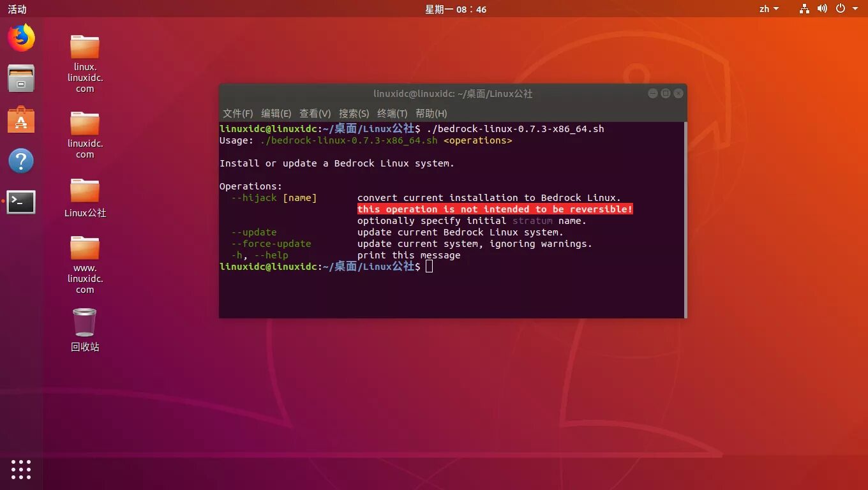The image size is (868, 490).
Task: Select the Linux公社 desktop folder
Action: coord(85,198)
